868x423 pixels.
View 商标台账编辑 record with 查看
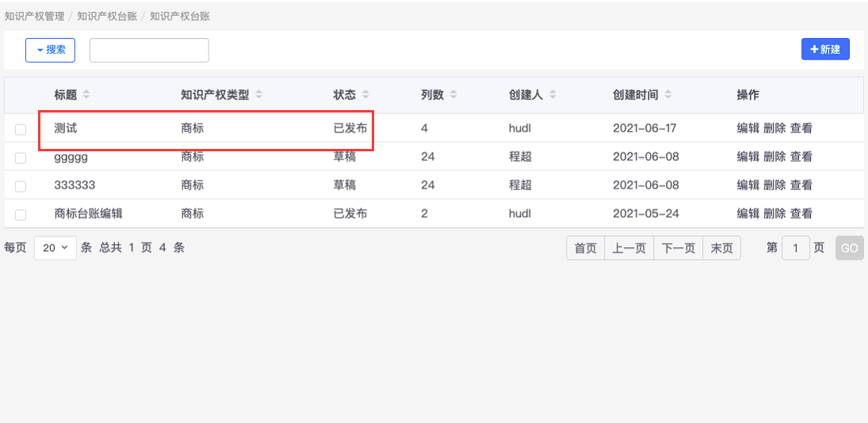[801, 214]
